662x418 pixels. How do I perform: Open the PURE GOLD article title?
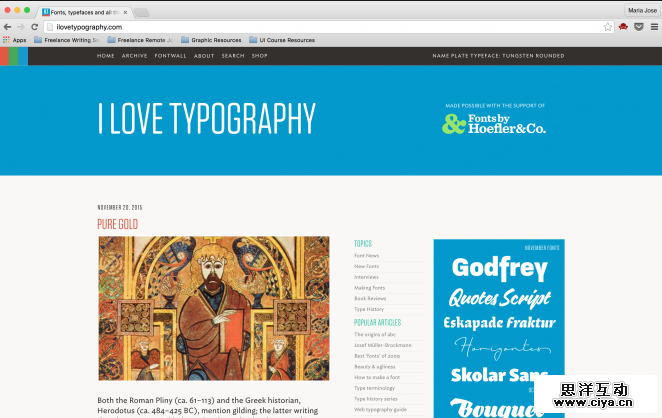tap(117, 224)
